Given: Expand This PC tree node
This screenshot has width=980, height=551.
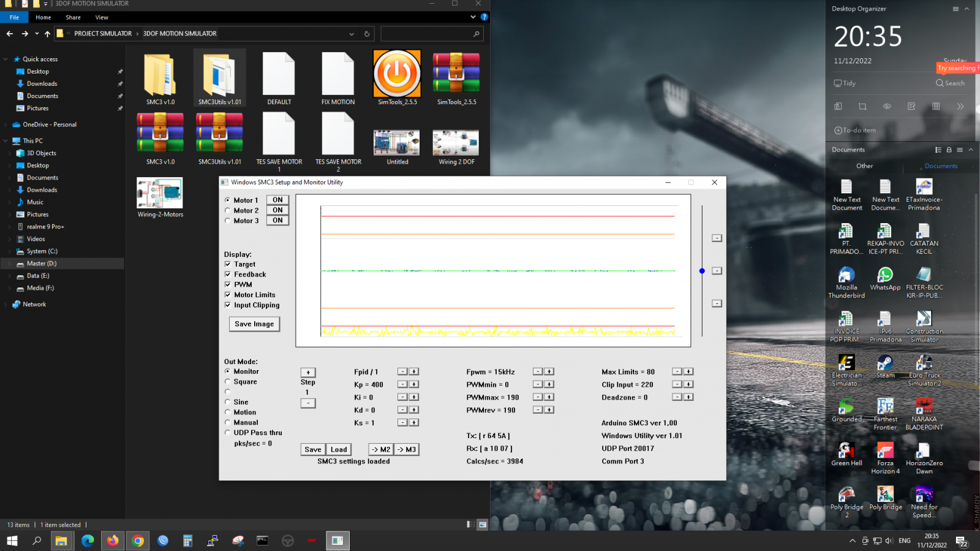Looking at the screenshot, I should coord(6,141).
